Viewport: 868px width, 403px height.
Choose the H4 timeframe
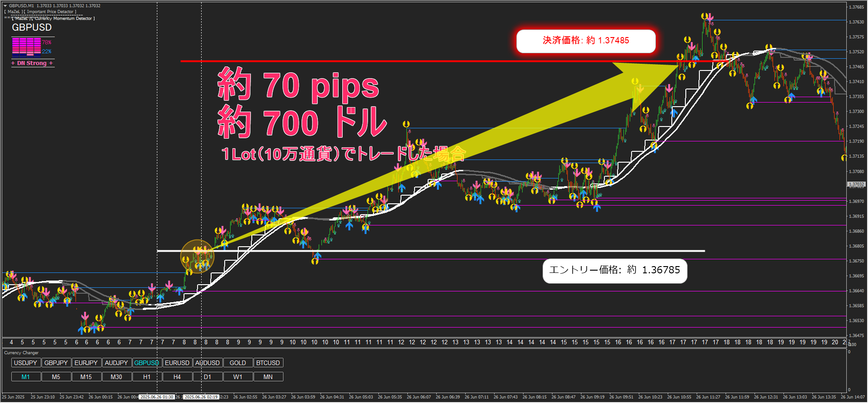tap(177, 377)
